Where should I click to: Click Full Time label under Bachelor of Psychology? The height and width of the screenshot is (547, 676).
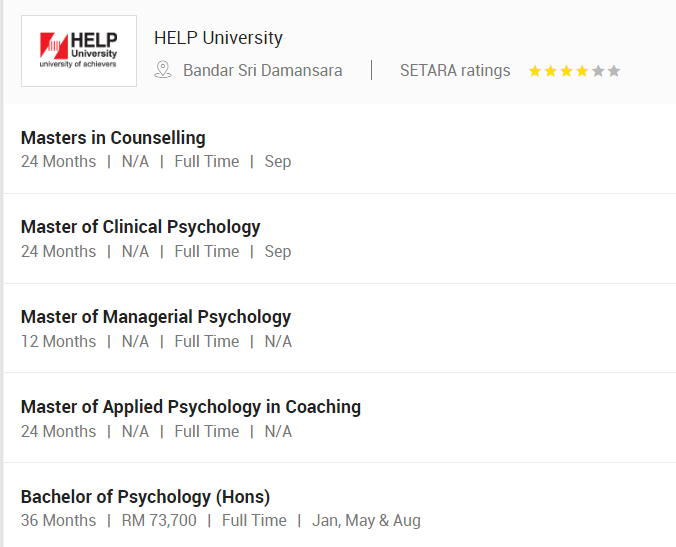(254, 521)
